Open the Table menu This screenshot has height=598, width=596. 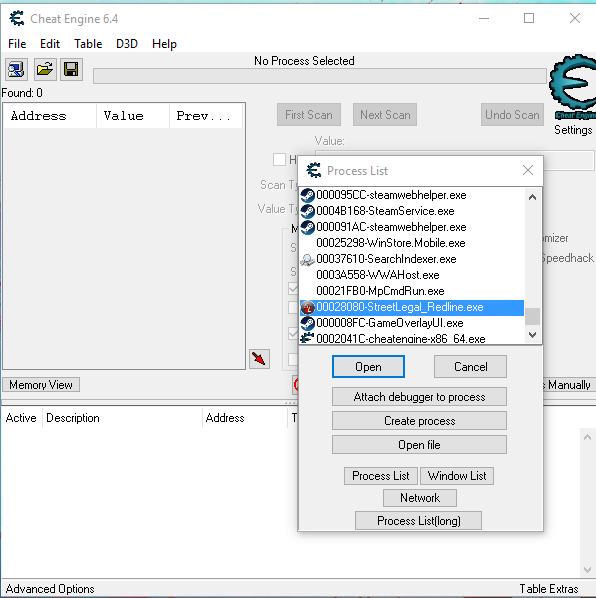[x=88, y=44]
